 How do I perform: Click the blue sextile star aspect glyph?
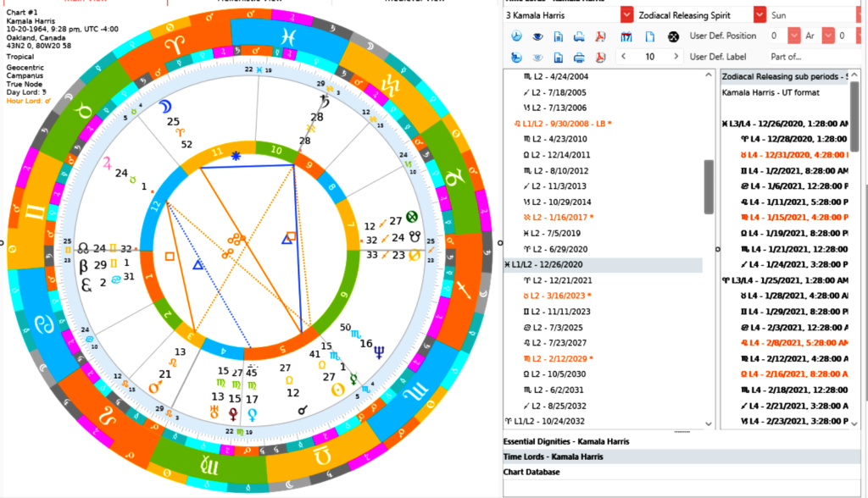click(236, 156)
